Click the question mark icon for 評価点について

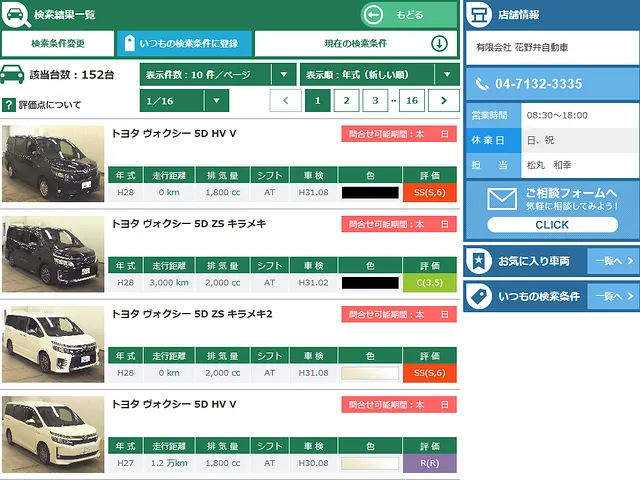(x=9, y=105)
